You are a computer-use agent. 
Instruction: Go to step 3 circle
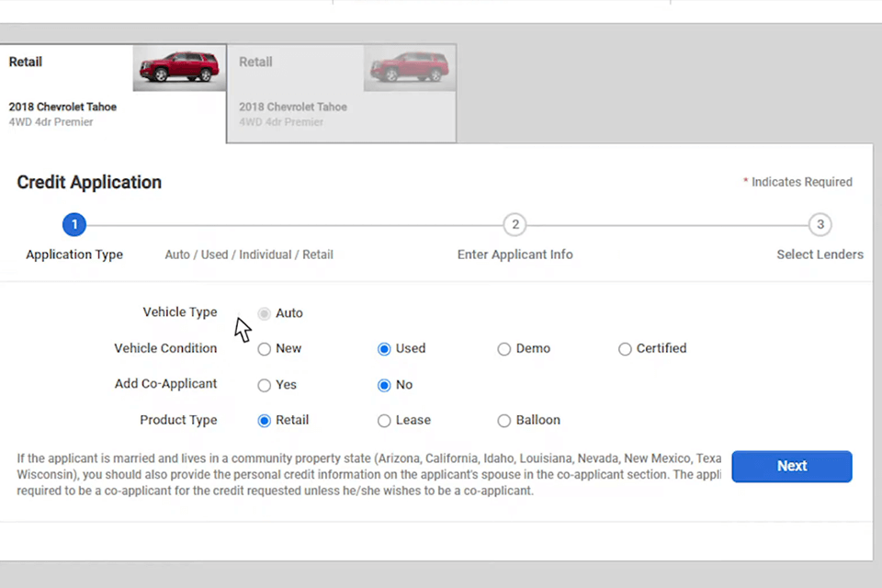(x=820, y=224)
